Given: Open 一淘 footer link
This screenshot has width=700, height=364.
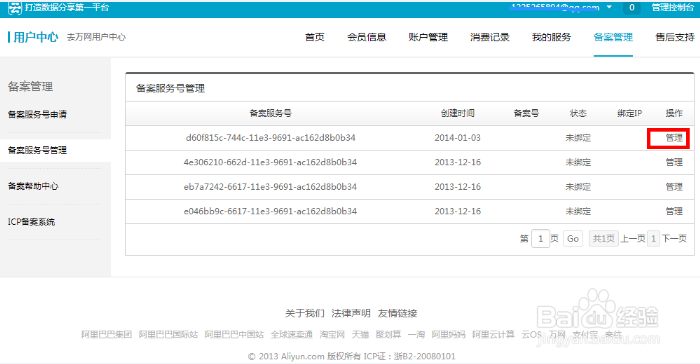Looking at the screenshot, I should [x=416, y=335].
